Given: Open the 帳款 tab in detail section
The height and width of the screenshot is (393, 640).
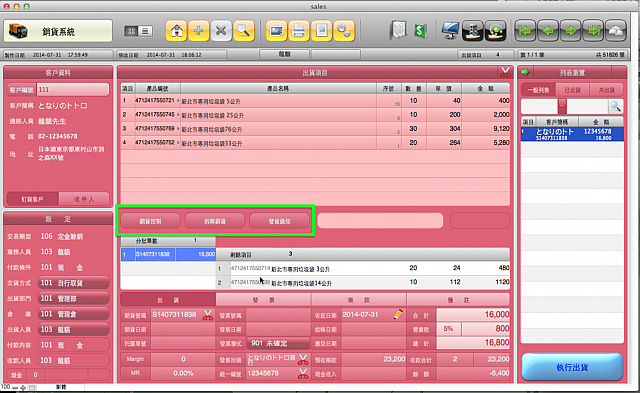Looking at the screenshot, I should pos(359,300).
